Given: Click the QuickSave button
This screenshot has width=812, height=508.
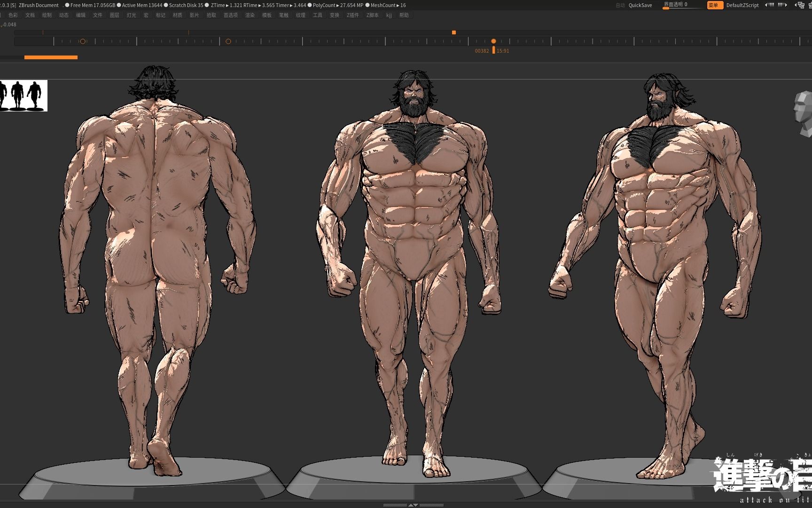Looking at the screenshot, I should [x=640, y=5].
